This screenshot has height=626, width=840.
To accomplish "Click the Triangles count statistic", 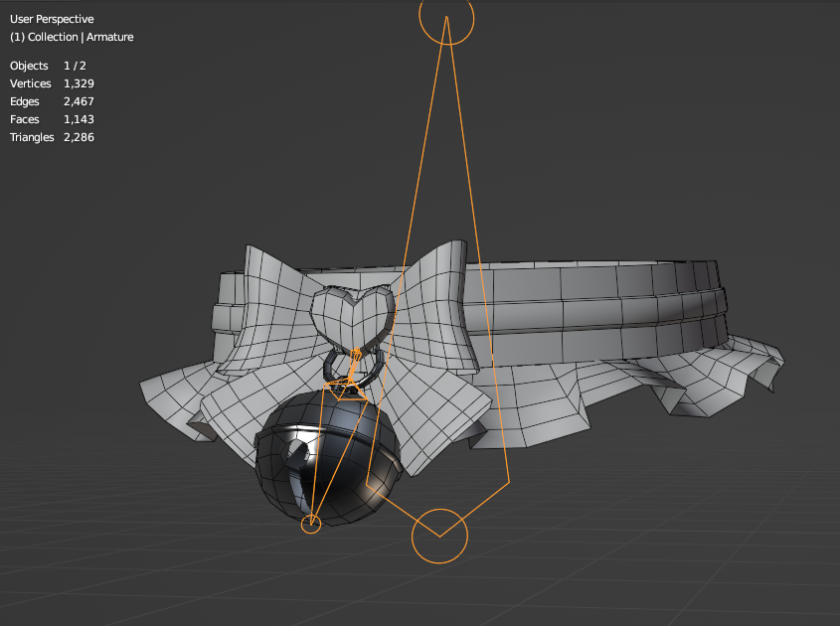I will tap(52, 137).
